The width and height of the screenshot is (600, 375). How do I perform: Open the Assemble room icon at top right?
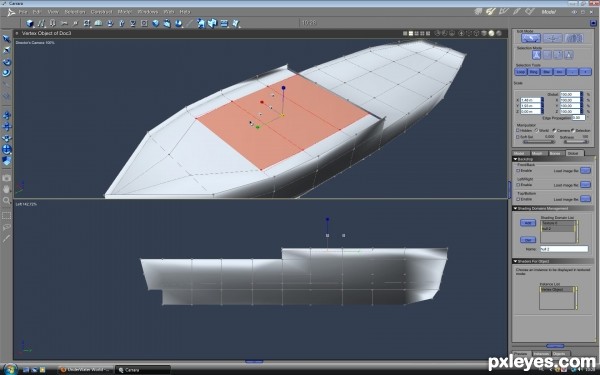[478, 12]
